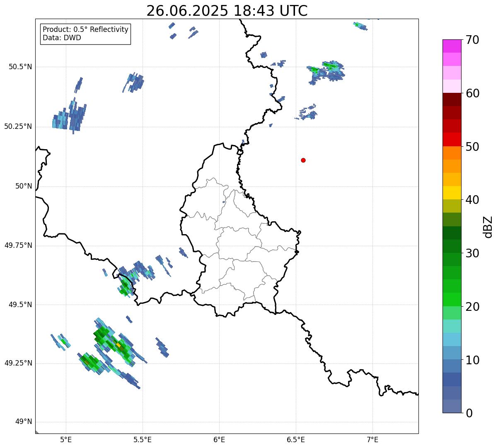The image size is (498, 448).
Task: Click "Product: 0.5° Reflectivity" legend text
Action: click(86, 30)
